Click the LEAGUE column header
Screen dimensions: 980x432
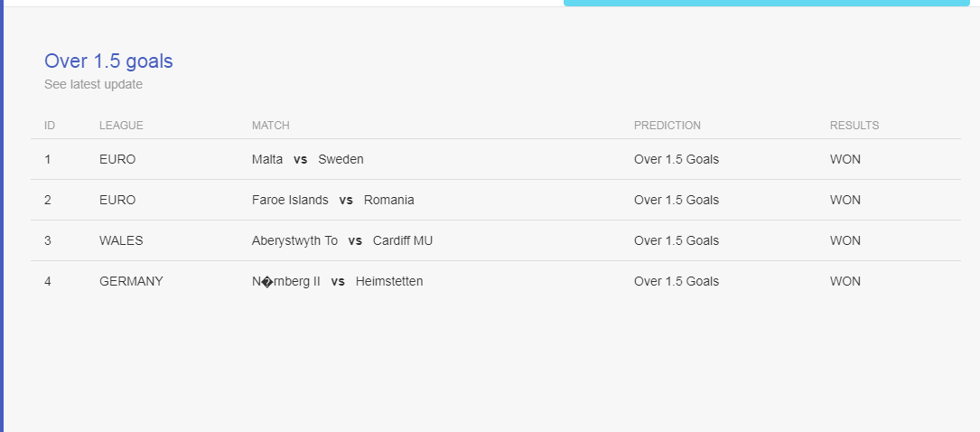[121, 126]
